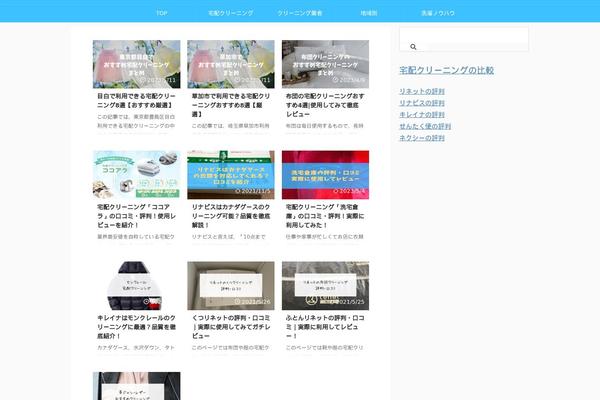Image resolution: width=600 pixels, height=400 pixels.
Task: Click title くつリネットの評判・口コミ
Action: 231,327
